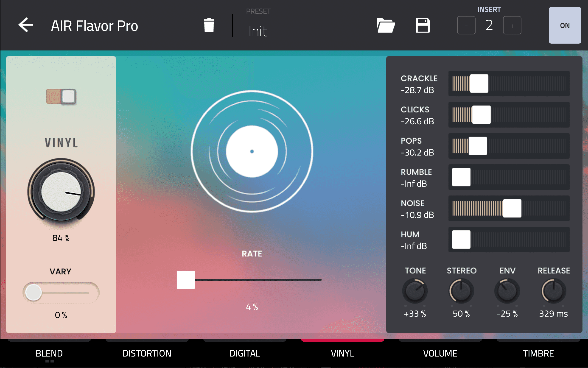Click the TONE knob
This screenshot has height=368, width=588.
tap(415, 291)
